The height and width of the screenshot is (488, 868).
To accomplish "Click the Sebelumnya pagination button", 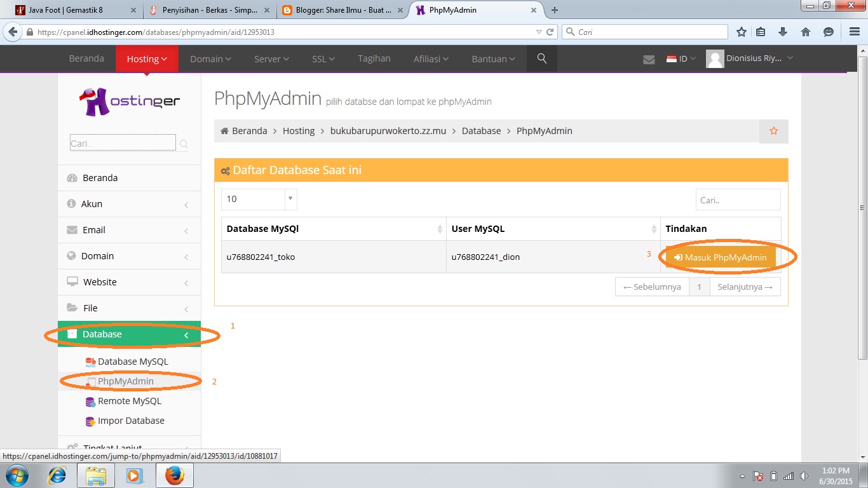I will [652, 287].
